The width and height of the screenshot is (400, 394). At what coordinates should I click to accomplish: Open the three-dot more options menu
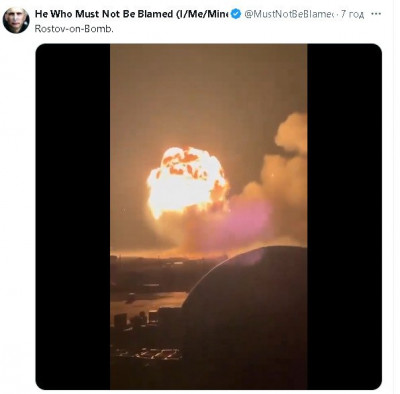[376, 14]
